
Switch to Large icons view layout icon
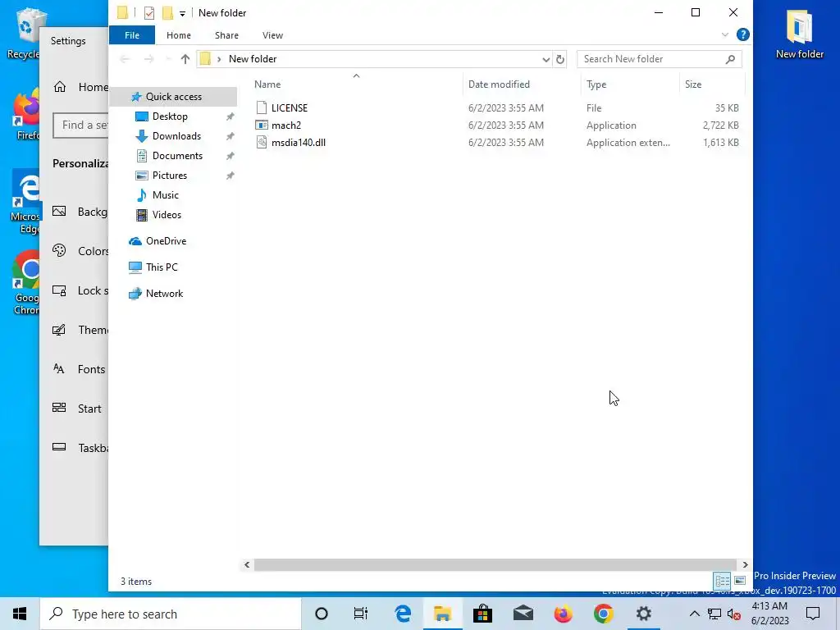[740, 581]
